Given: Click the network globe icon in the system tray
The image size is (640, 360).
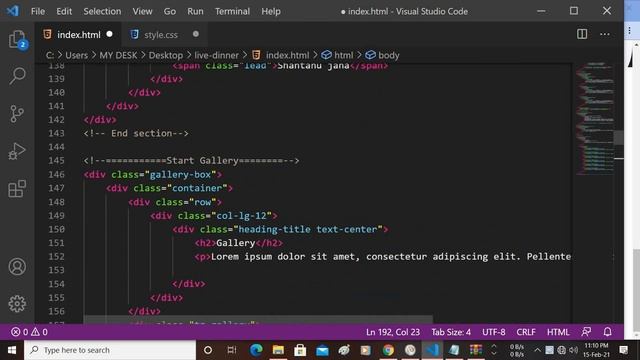Looking at the screenshot, I should click(561, 350).
